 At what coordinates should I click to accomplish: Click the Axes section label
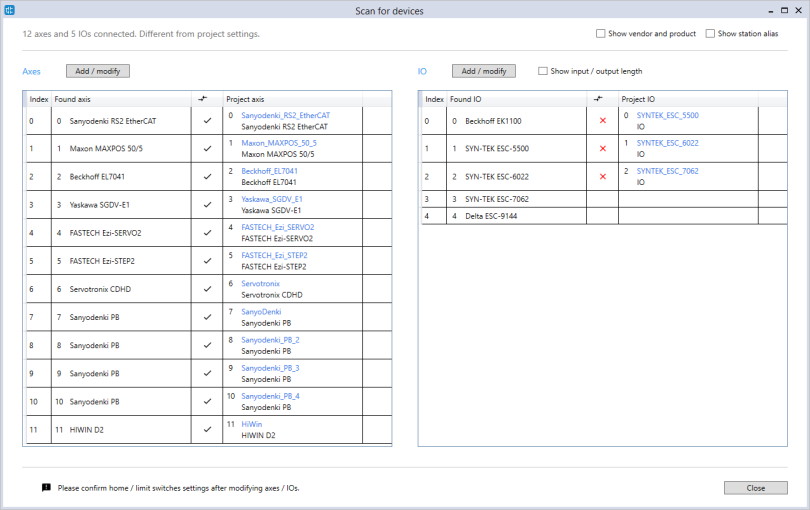[31, 71]
